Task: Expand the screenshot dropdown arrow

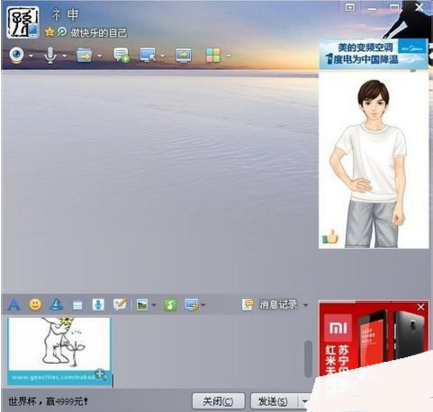Action: coord(203,305)
